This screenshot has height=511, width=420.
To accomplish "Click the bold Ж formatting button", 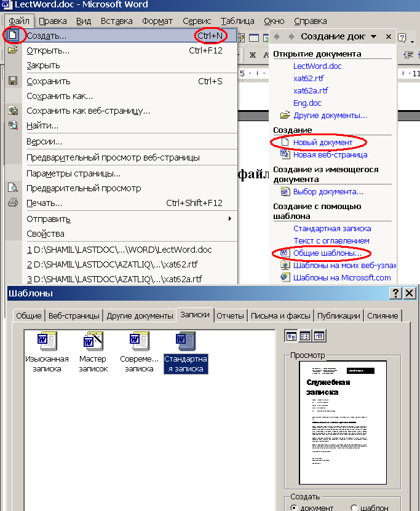I will pos(253,55).
